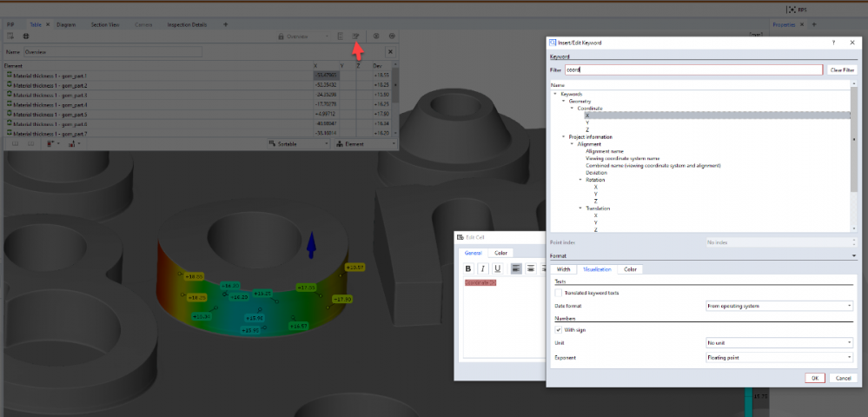The height and width of the screenshot is (417, 868).
Task: Click the Bold button in Edit Cell
Action: pyautogui.click(x=470, y=268)
